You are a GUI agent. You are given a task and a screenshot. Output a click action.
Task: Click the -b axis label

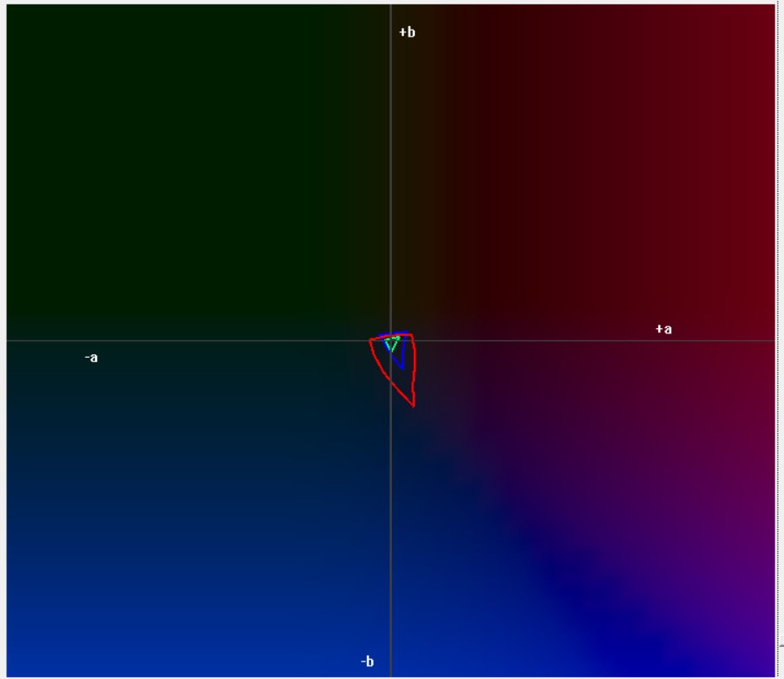tap(368, 662)
